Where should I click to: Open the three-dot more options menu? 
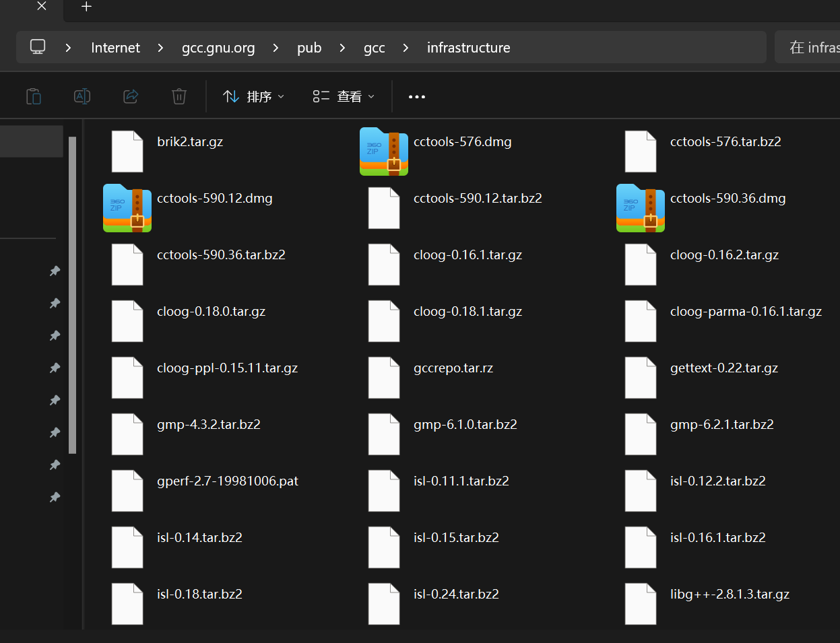point(417,97)
